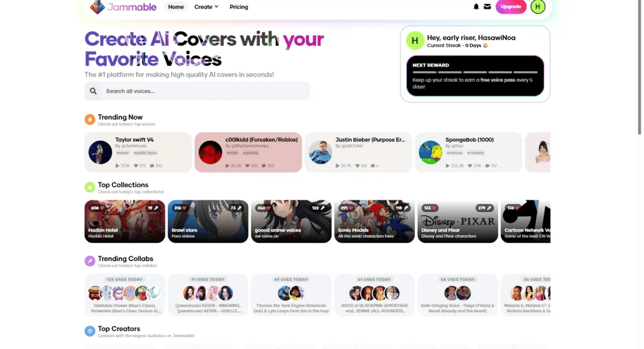
Task: Expand the Create dropdown menu
Action: click(x=206, y=7)
